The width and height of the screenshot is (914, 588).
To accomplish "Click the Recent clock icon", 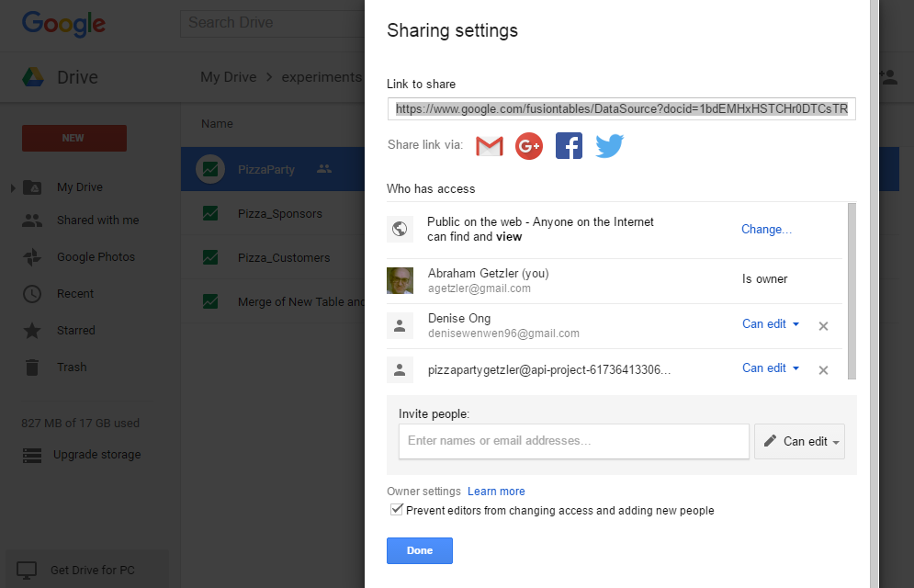I will pyautogui.click(x=32, y=294).
